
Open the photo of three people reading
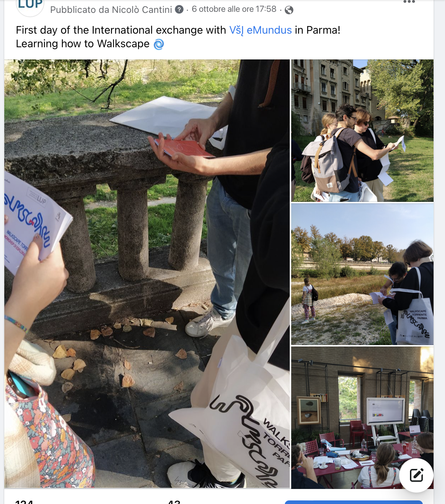click(362, 131)
